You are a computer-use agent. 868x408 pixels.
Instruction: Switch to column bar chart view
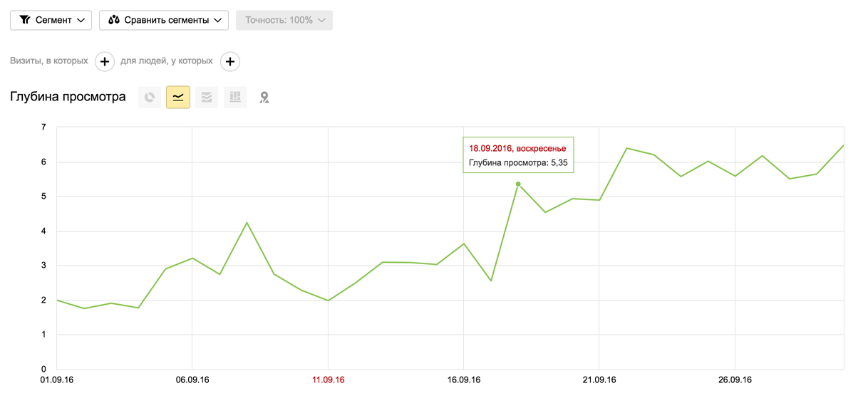(235, 98)
